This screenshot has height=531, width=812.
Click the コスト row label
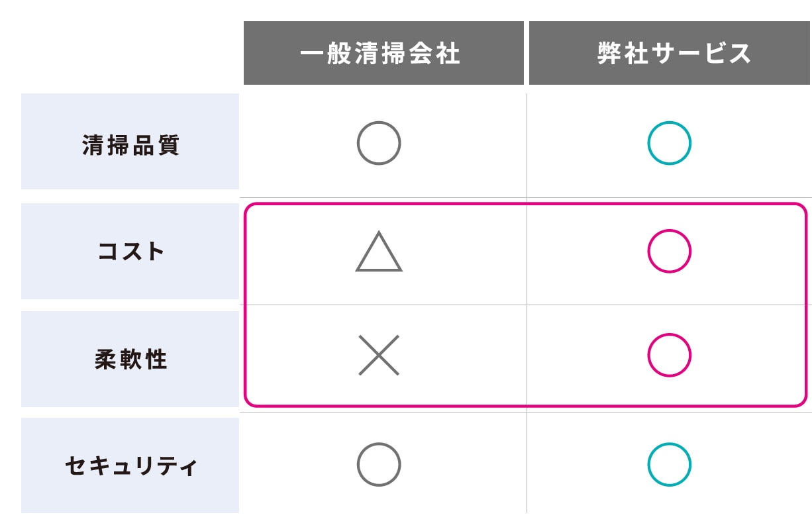[130, 252]
